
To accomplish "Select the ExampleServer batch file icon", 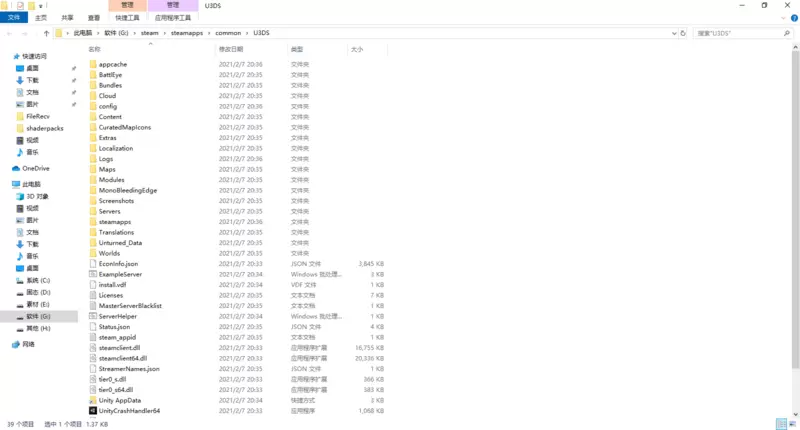I will click(x=93, y=274).
